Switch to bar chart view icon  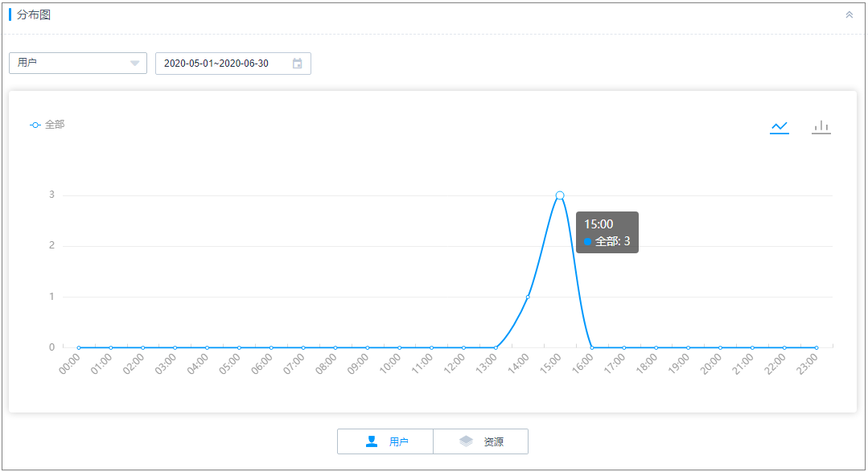pos(821,127)
